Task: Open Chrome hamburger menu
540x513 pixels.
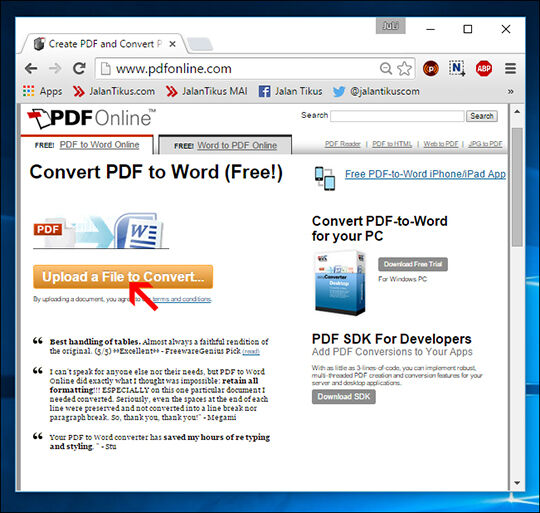Action: tap(510, 69)
